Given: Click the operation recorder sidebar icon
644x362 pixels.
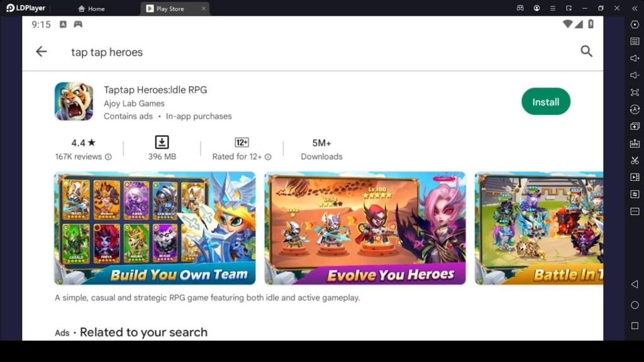Looking at the screenshot, I should tap(635, 194).
